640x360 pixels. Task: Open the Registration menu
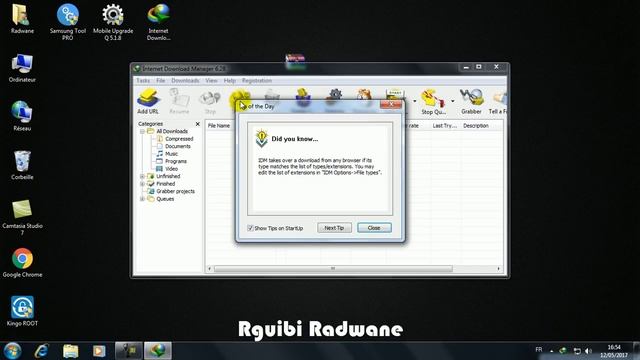[257, 81]
